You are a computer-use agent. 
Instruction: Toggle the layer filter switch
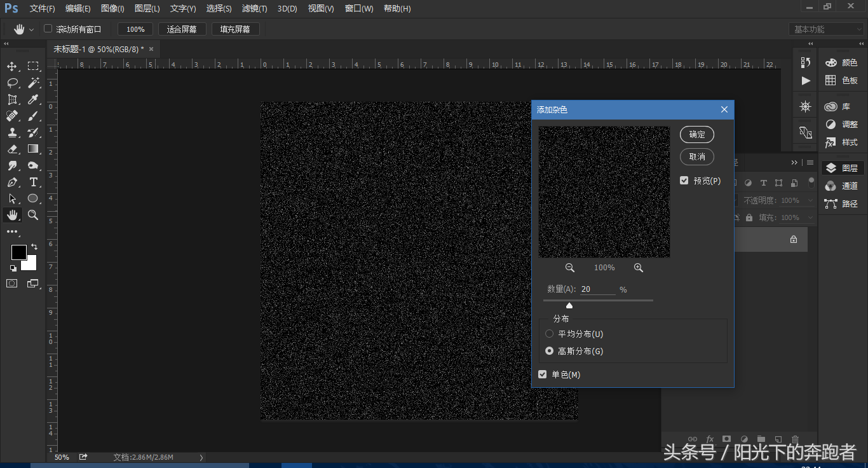[x=811, y=182]
